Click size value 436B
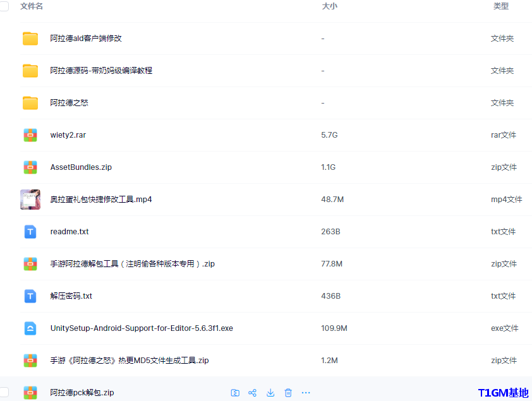This screenshot has height=401, width=532. pos(331,296)
